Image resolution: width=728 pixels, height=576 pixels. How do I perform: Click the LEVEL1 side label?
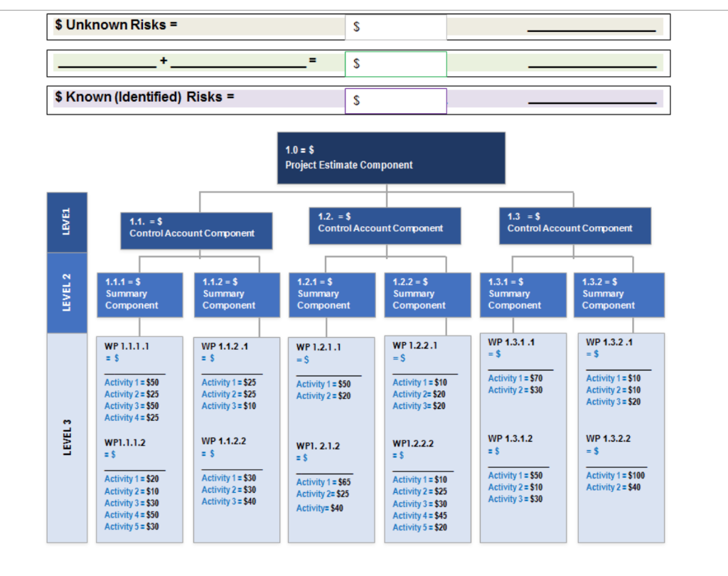pyautogui.click(x=67, y=223)
